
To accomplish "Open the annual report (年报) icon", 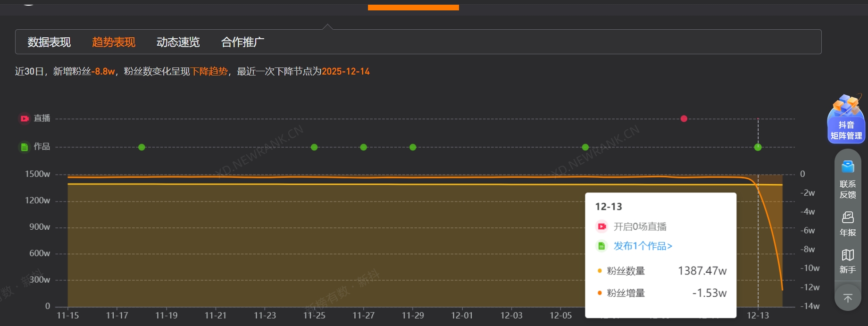I will (848, 217).
